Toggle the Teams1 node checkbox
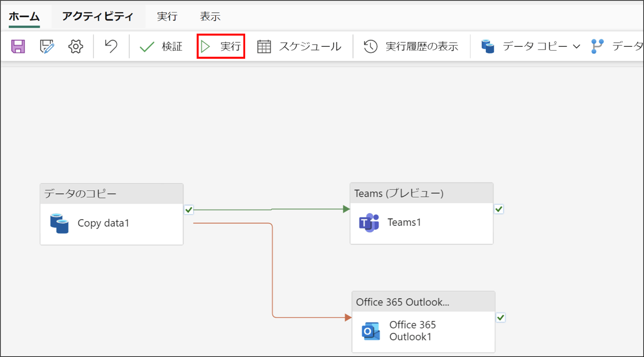Viewport: 644px width, 357px height. coord(499,209)
